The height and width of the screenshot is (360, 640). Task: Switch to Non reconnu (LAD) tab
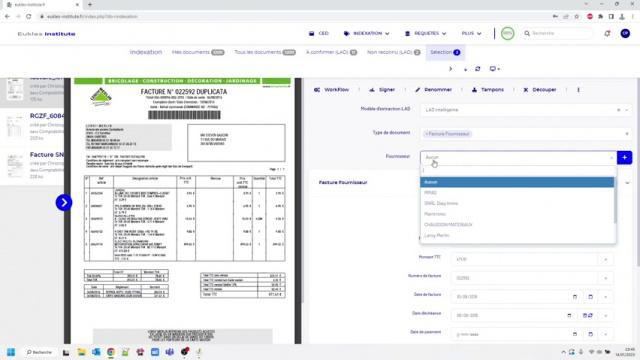click(x=393, y=52)
